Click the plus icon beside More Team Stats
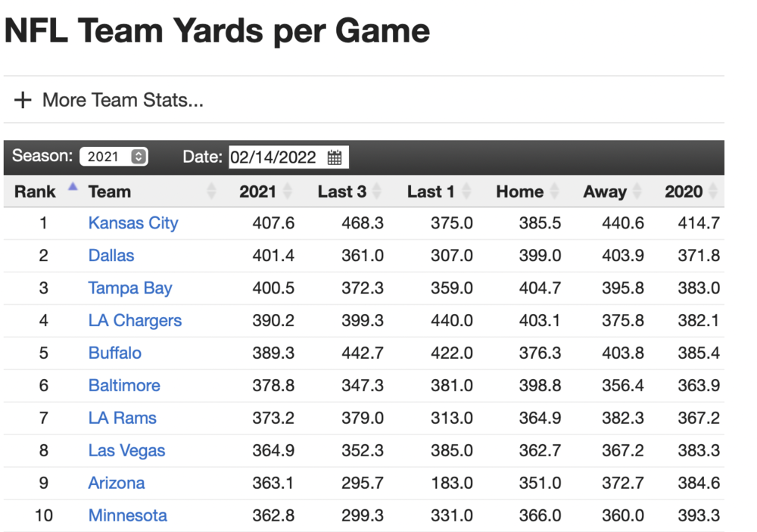The image size is (757, 532). 23,100
